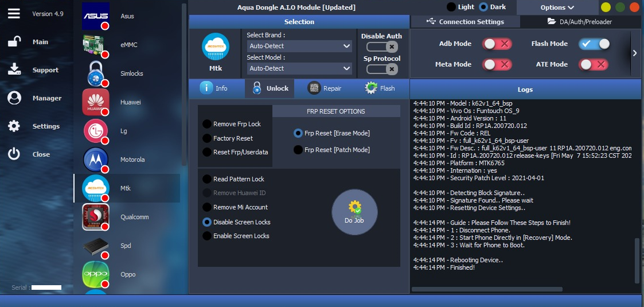
Task: Click the brand list vertical scrollbar
Action: [x=184, y=85]
